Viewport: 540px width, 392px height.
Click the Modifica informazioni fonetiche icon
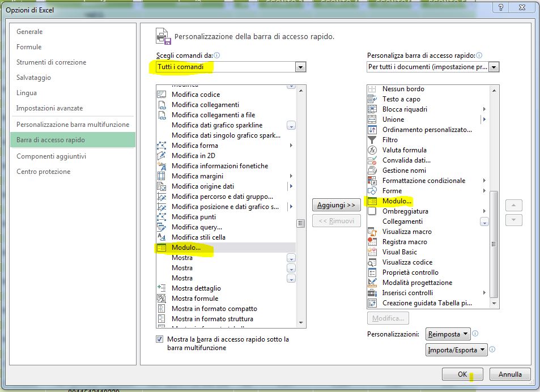point(161,166)
